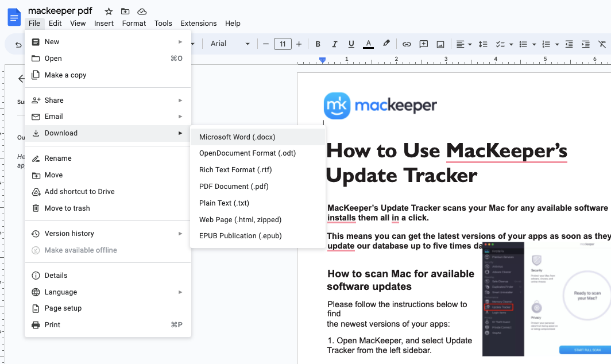Expand Version history submenu
The width and height of the screenshot is (611, 364).
(108, 234)
